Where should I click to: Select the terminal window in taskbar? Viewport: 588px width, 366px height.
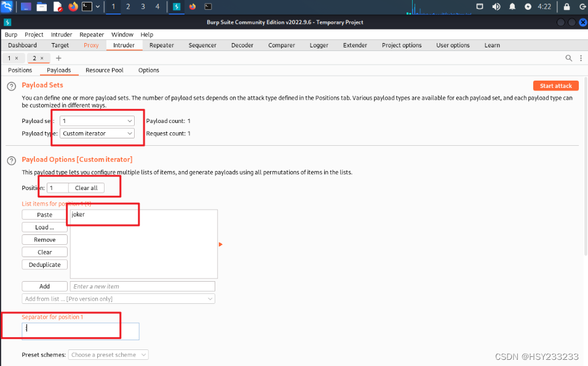[x=208, y=7]
